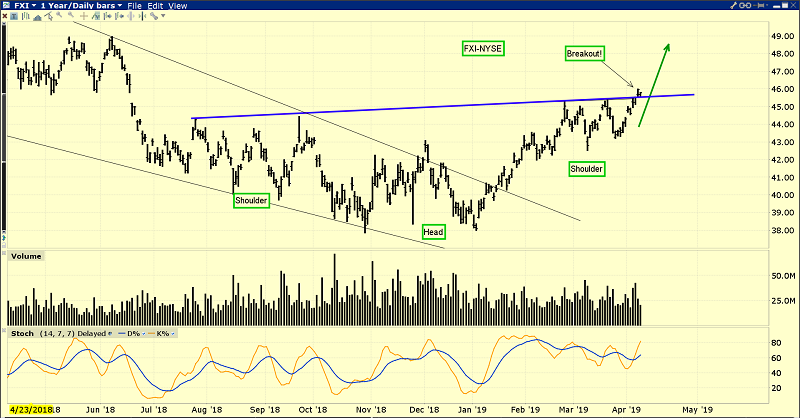Click the pin window icon
Image resolution: width=800 pixels, height=418 pixels.
759,5
